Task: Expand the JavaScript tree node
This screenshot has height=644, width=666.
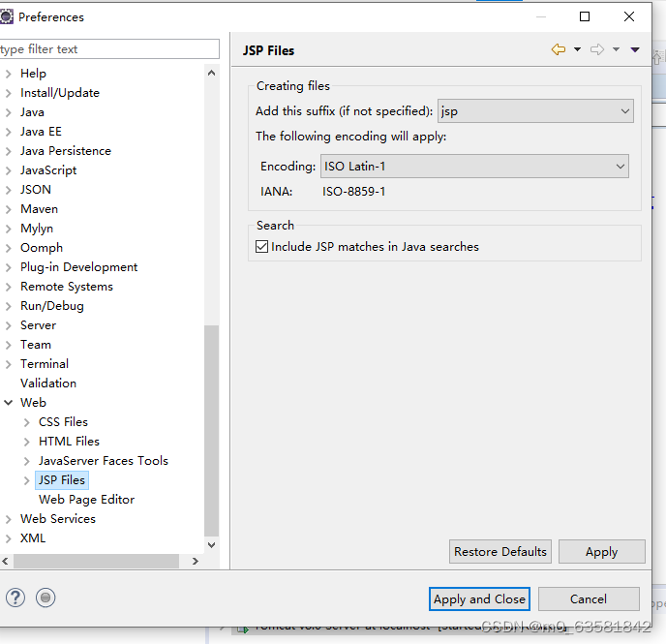Action: coord(8,170)
